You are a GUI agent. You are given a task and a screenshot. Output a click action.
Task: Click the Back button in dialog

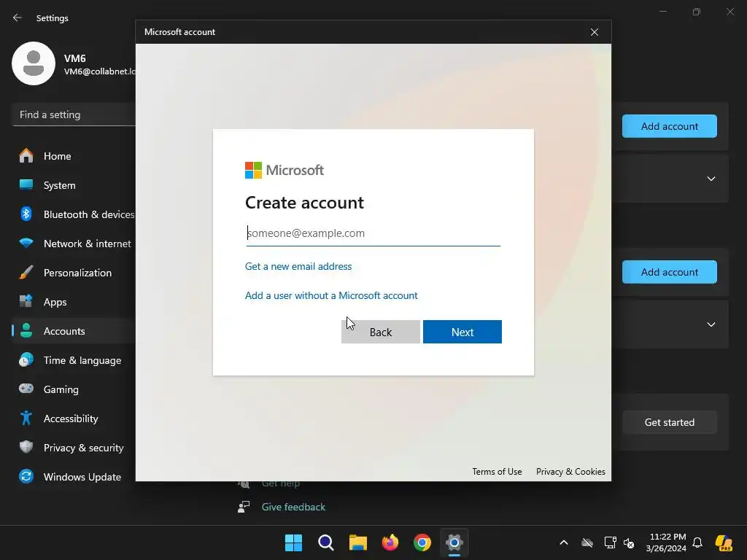pos(381,332)
